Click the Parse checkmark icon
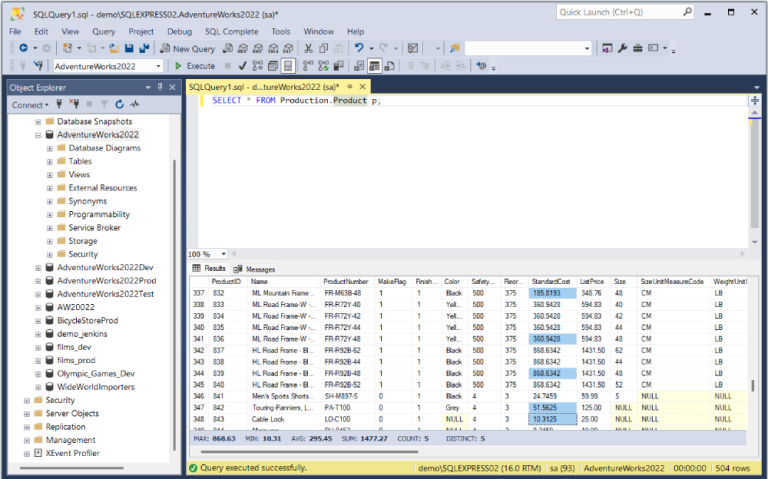Viewport: 768px width, 479px height. pos(242,66)
